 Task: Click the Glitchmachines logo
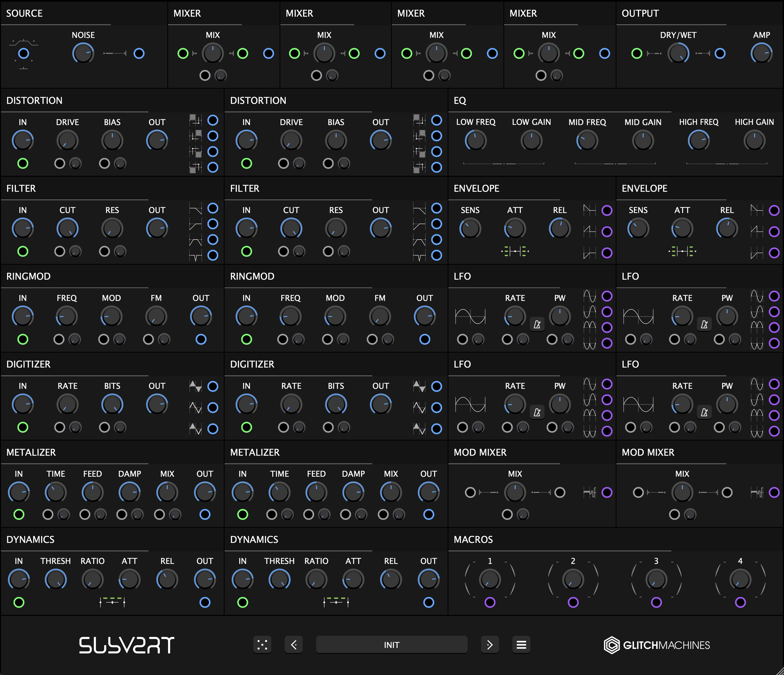coord(657,645)
